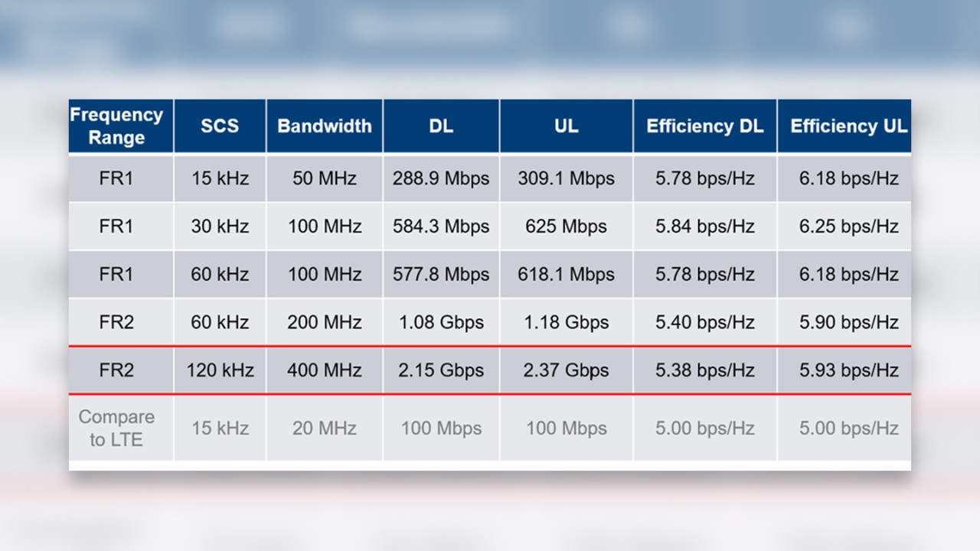Click the 2.37 Gbps cell
980x551 pixels.
point(566,370)
